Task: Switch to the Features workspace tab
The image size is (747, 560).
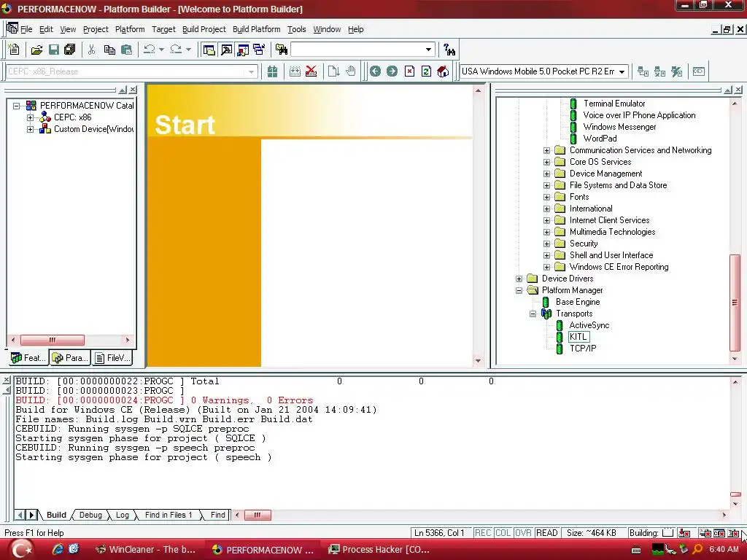Action: click(28, 357)
